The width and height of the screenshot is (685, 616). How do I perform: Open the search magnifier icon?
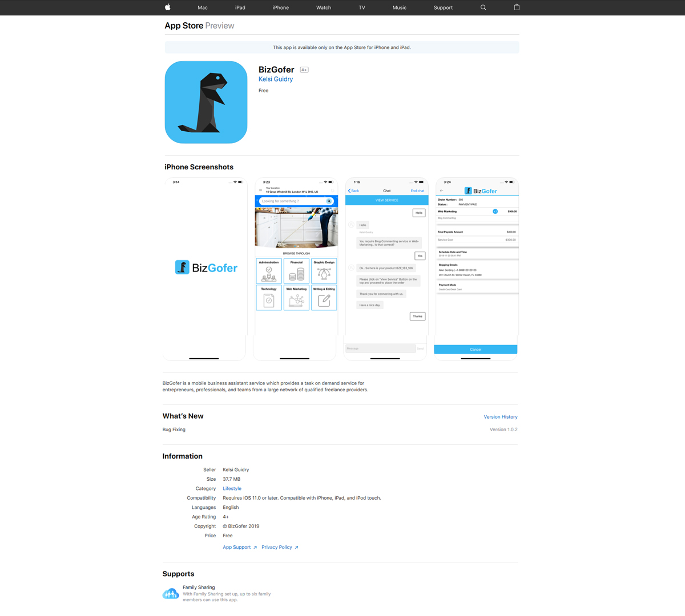click(x=483, y=7)
